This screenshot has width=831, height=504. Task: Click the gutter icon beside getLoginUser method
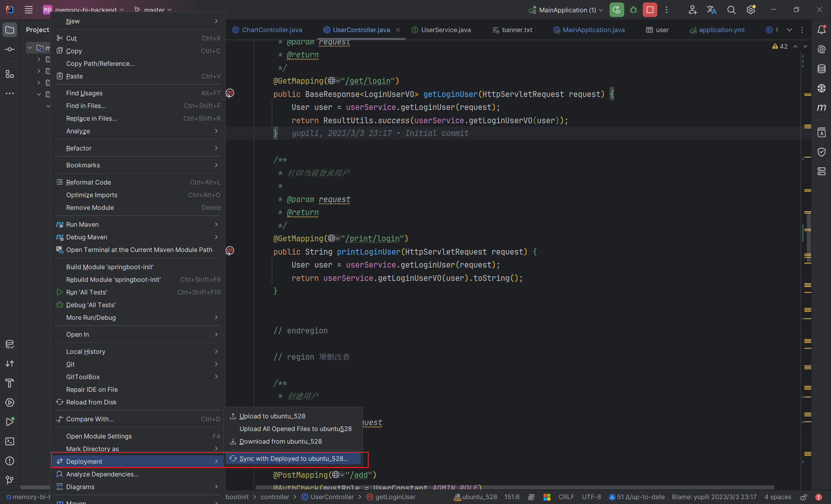point(230,93)
